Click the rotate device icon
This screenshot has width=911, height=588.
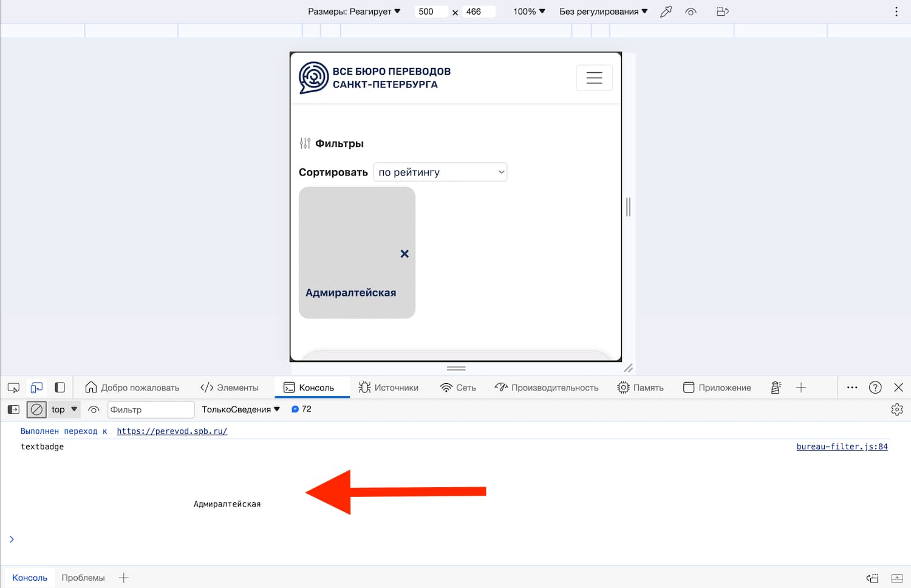click(x=722, y=12)
